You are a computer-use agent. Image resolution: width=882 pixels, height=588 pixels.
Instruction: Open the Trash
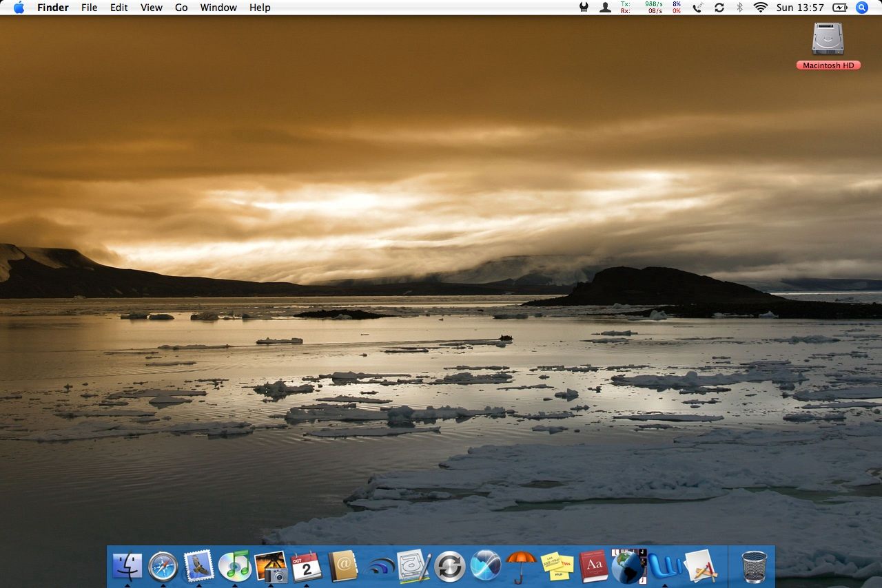tap(754, 566)
